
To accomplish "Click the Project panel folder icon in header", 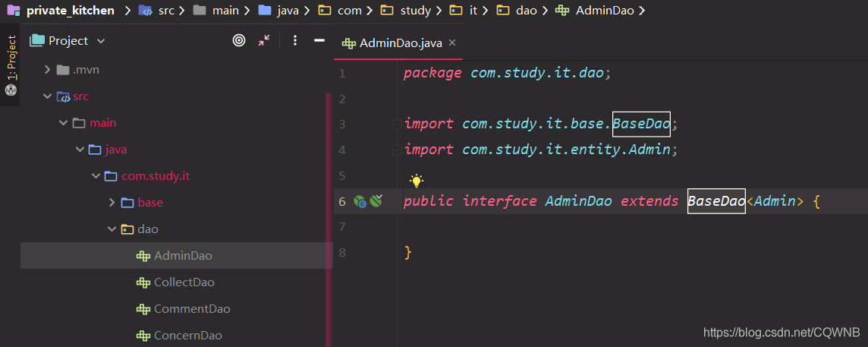I will [36, 40].
